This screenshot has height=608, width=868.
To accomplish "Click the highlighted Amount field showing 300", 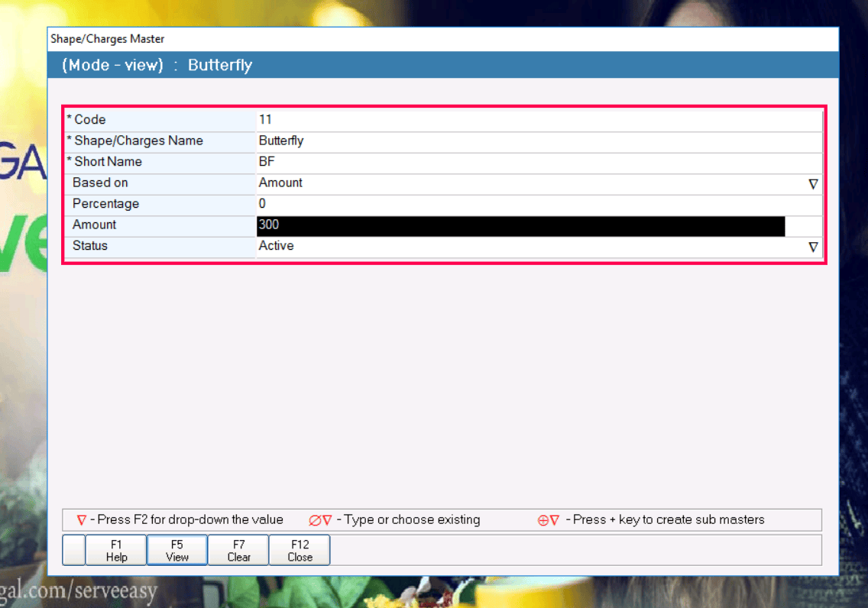I will click(521, 226).
